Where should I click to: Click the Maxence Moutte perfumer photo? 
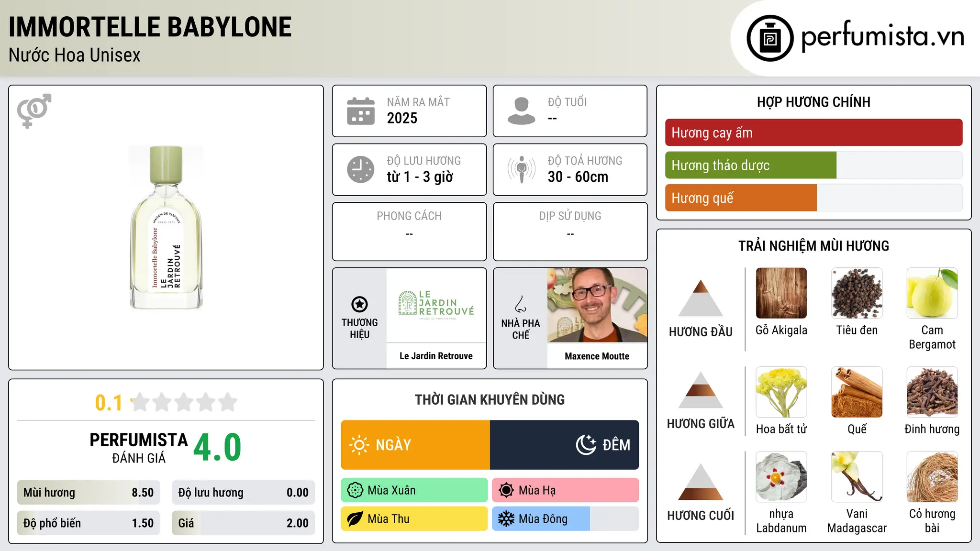[x=597, y=305]
